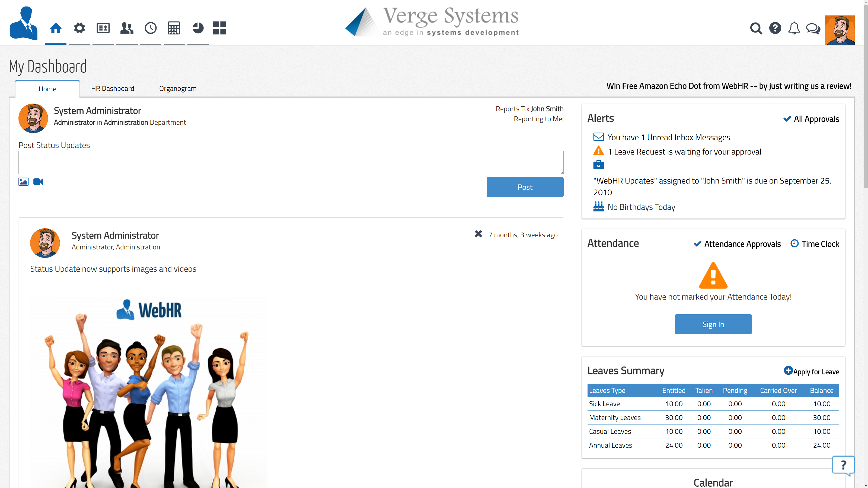
Task: Open the grid modules icon
Action: 219,28
